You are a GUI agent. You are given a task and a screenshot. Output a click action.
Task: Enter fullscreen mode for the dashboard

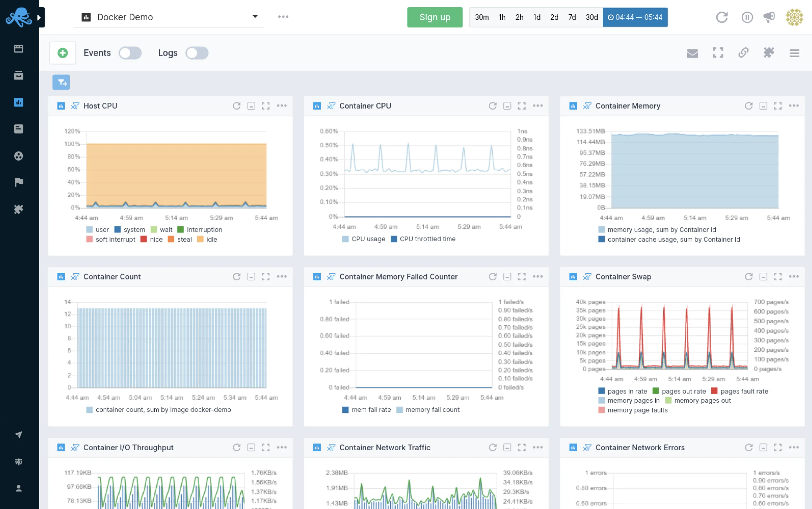click(x=718, y=53)
